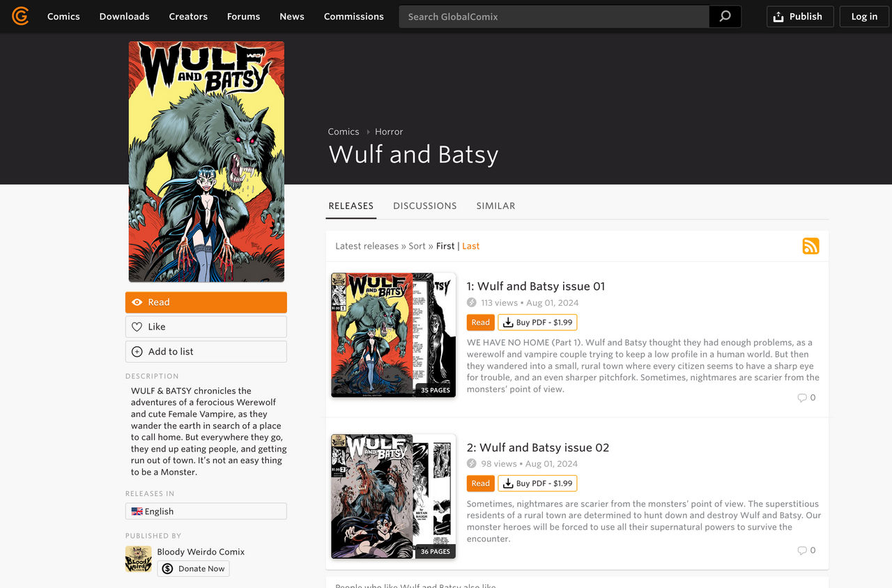Viewport: 892px width, 588px height.
Task: Open the Creators nav item
Action: click(x=188, y=17)
